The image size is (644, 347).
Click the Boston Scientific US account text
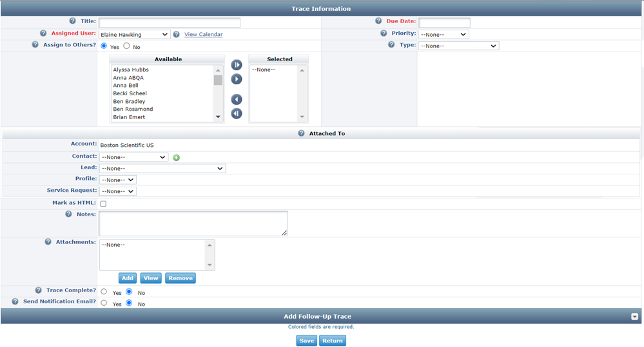point(127,145)
